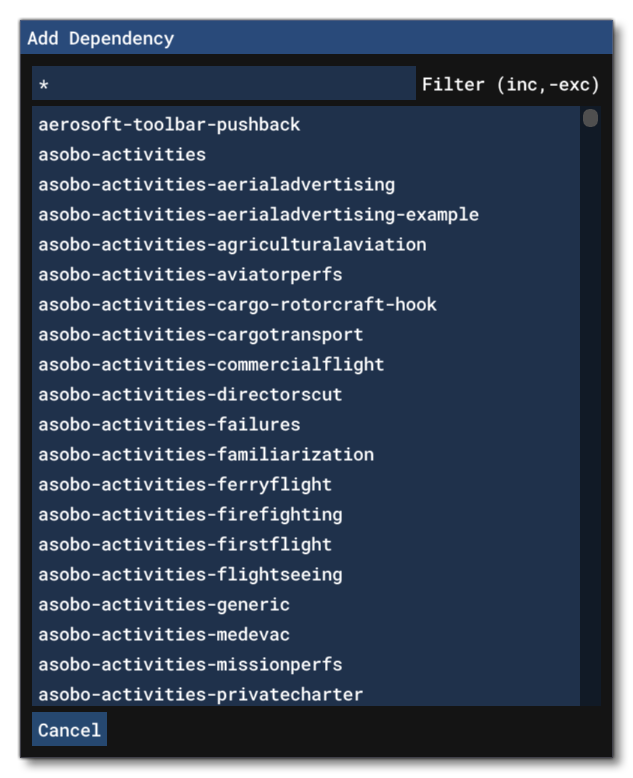Choose asobo-activities-aviatorperfs from list

(x=190, y=275)
